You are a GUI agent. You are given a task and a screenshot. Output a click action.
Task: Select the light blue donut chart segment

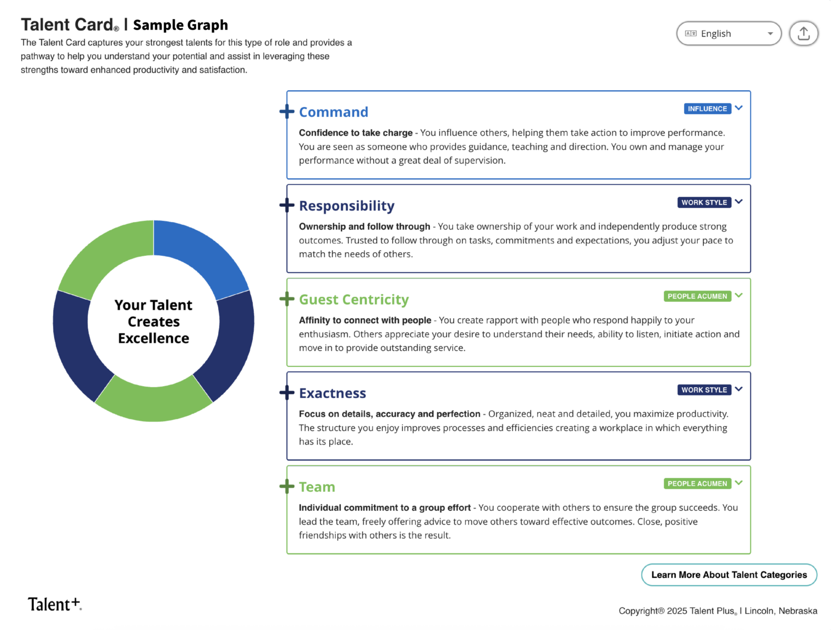coord(201,256)
